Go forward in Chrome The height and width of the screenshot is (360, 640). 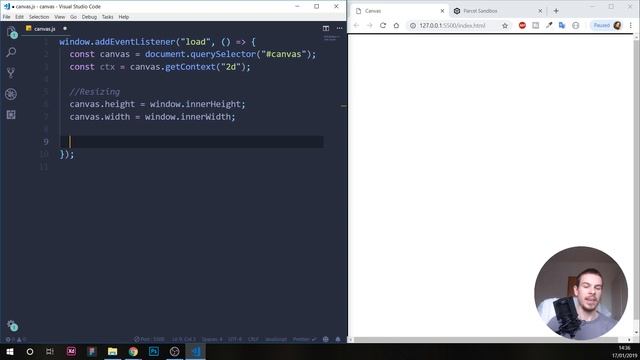(369, 25)
